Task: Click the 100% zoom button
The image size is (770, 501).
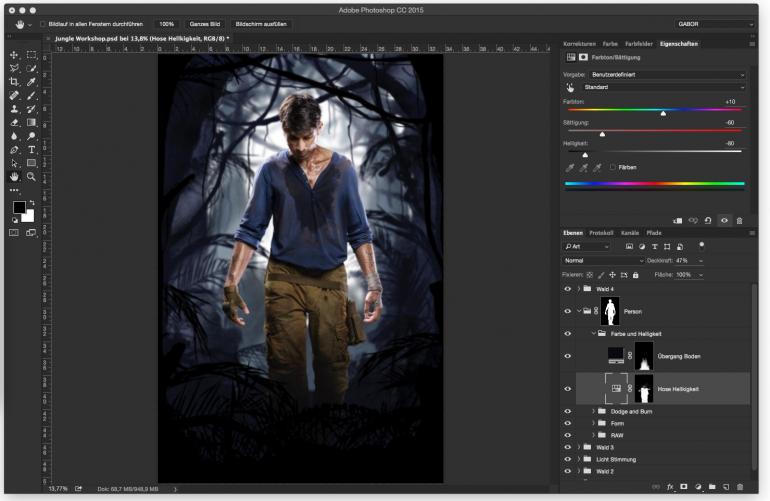Action: [x=166, y=24]
